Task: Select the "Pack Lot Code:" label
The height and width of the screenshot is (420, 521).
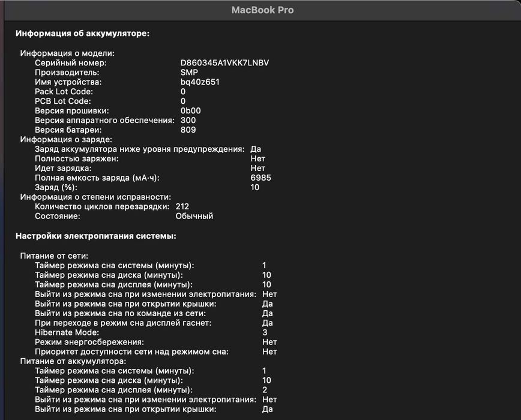Action: tap(64, 92)
